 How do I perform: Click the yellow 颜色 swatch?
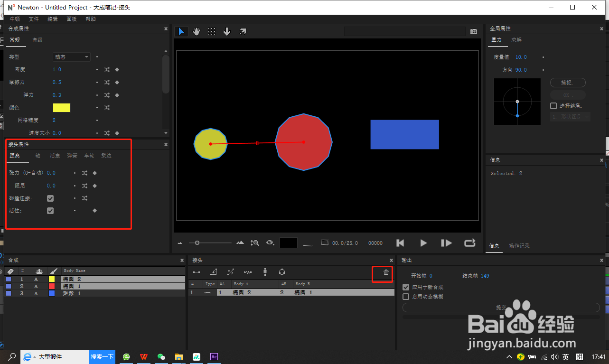point(61,108)
